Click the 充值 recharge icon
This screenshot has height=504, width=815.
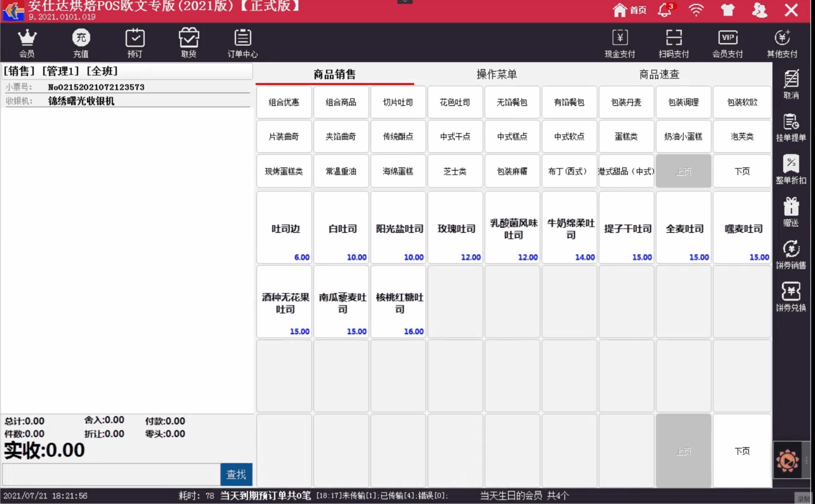(81, 42)
